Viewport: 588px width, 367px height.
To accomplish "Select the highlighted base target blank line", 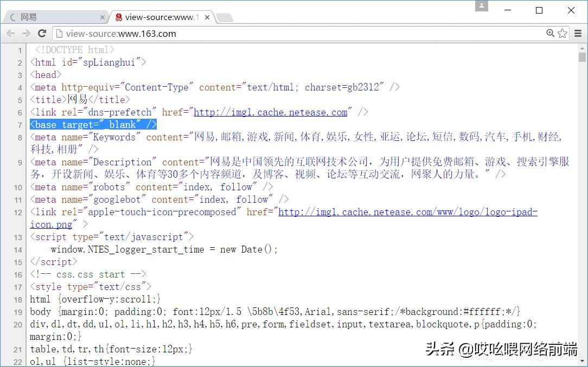I will [92, 124].
